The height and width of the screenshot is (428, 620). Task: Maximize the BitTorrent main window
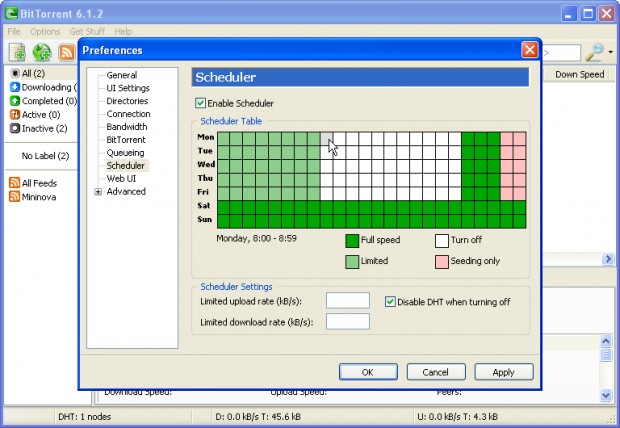pos(588,14)
